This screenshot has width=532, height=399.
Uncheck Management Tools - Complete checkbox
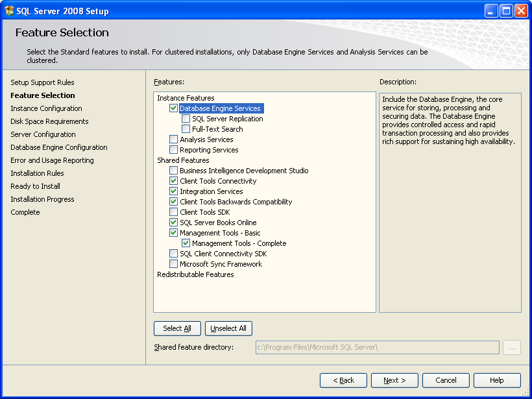[x=186, y=243]
